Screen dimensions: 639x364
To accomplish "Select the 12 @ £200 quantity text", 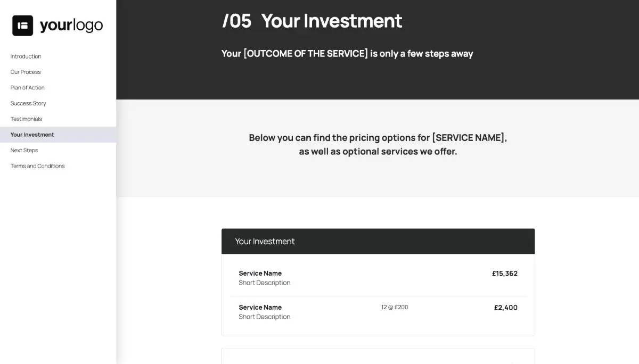I will 394,307.
